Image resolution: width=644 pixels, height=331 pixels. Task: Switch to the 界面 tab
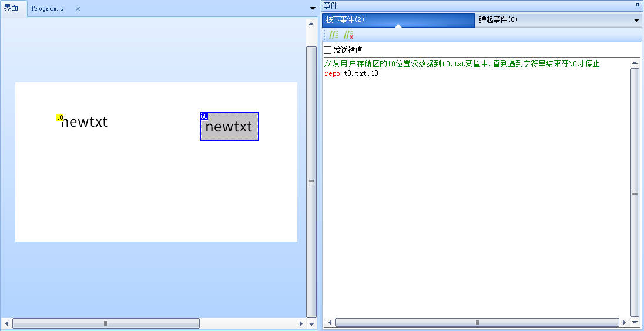click(x=12, y=9)
